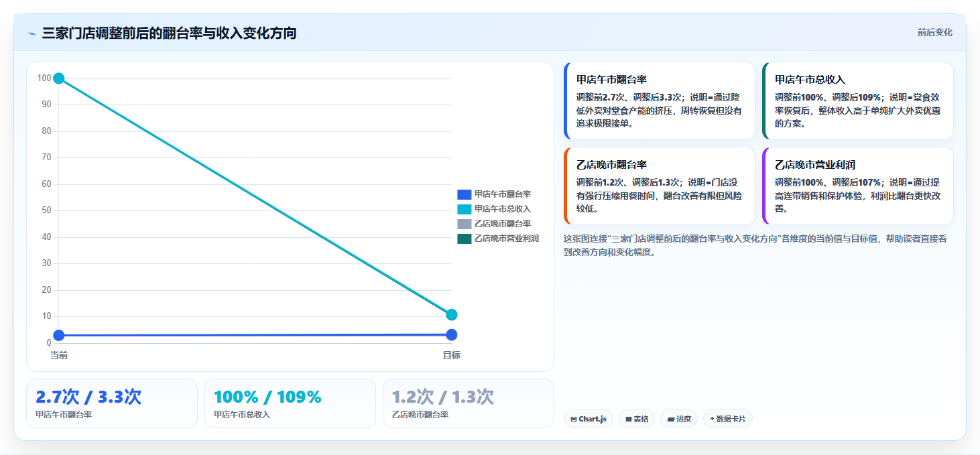
Task: Click the description paragraph starting 这张图连接
Action: click(755, 245)
